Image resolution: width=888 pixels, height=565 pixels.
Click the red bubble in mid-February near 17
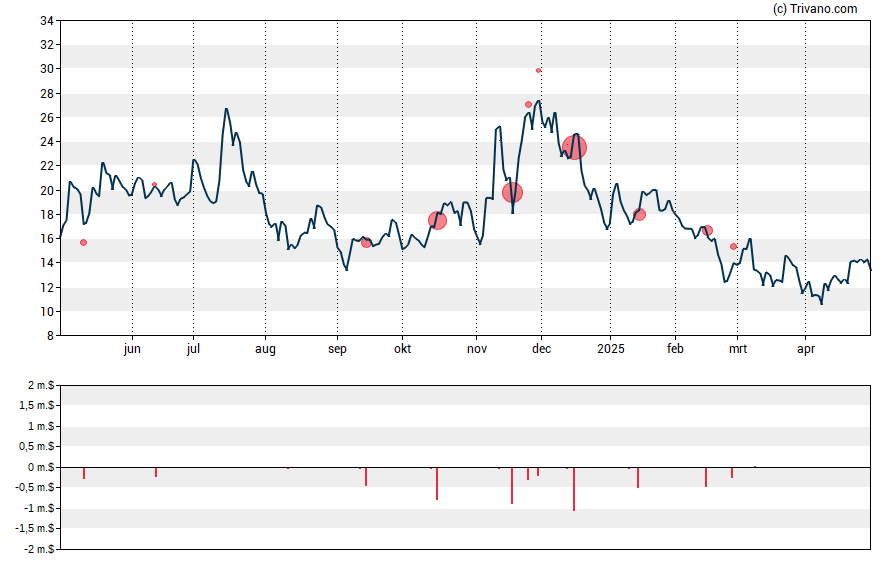[707, 230]
